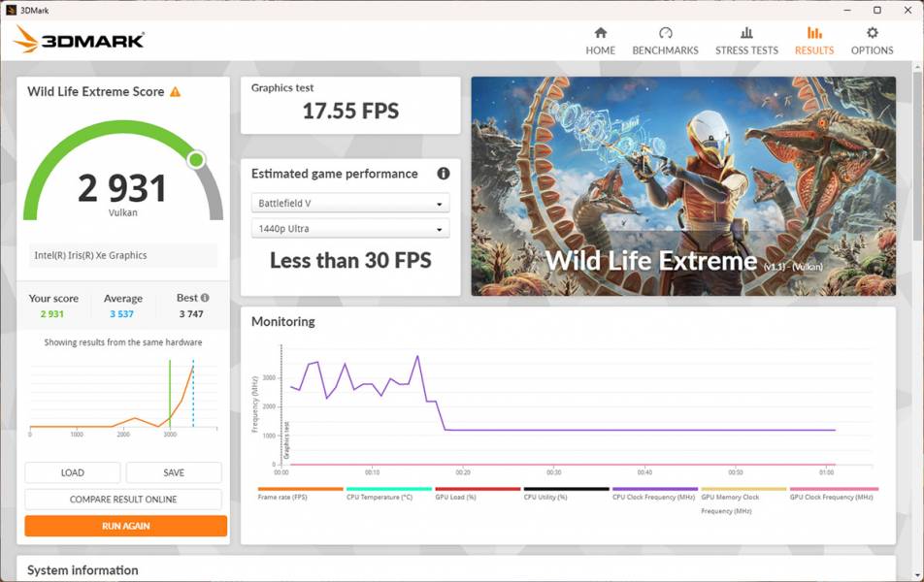Click the Best score 3 747 value
924x582 pixels.
click(x=191, y=314)
